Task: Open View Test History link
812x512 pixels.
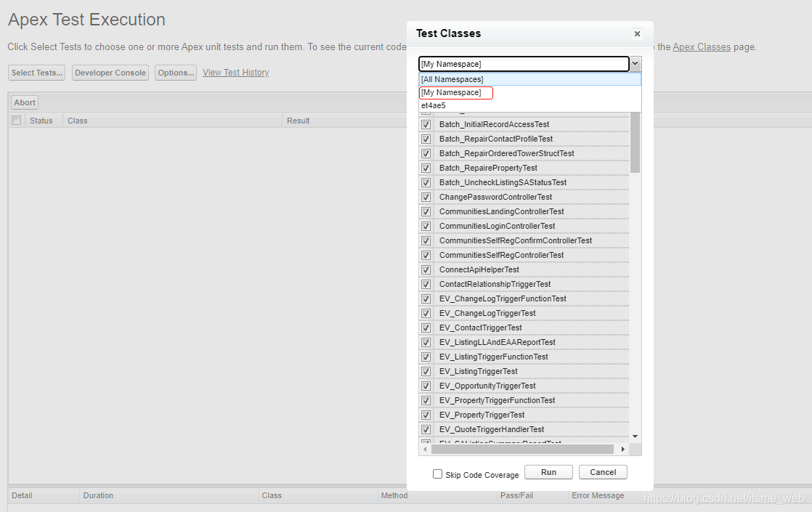Action: [x=235, y=73]
